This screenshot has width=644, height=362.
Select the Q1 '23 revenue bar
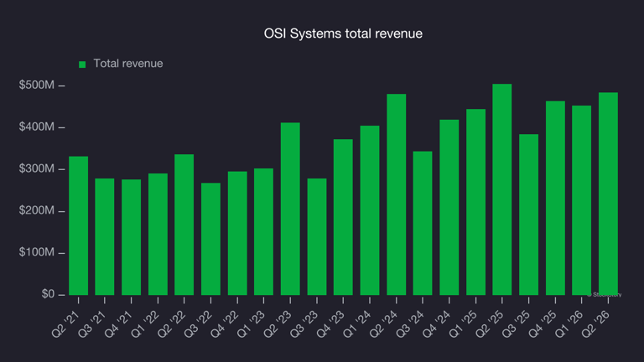[x=263, y=232]
